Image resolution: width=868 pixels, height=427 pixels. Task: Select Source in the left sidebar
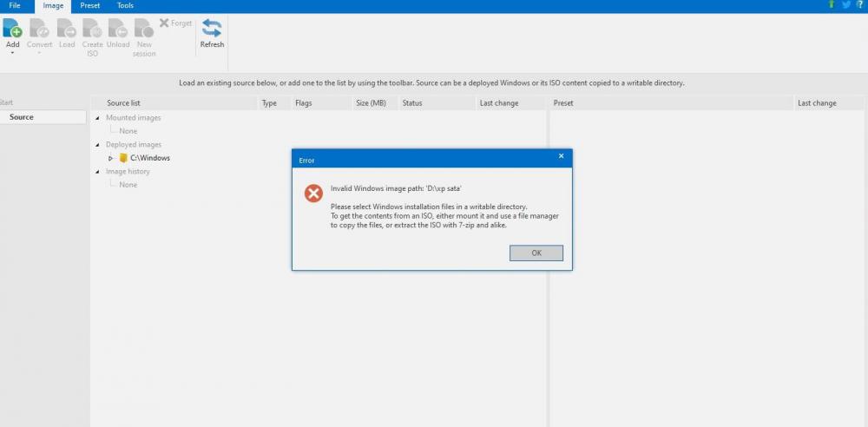(22, 117)
